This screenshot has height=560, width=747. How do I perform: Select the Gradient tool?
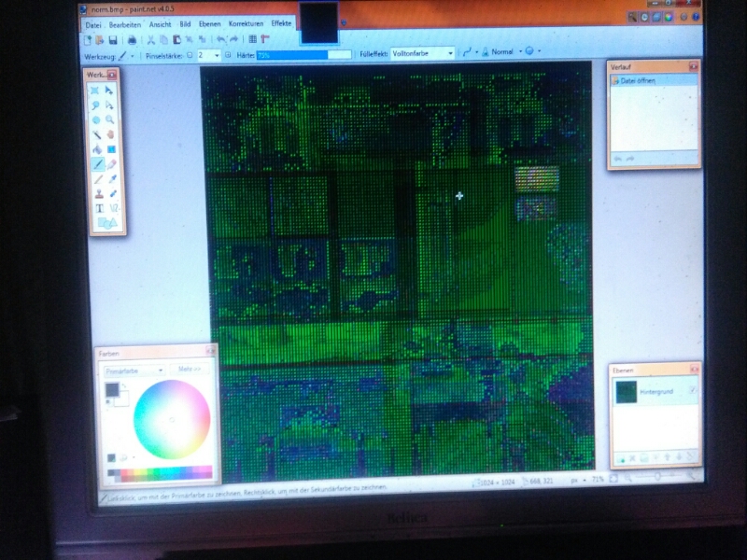click(111, 149)
